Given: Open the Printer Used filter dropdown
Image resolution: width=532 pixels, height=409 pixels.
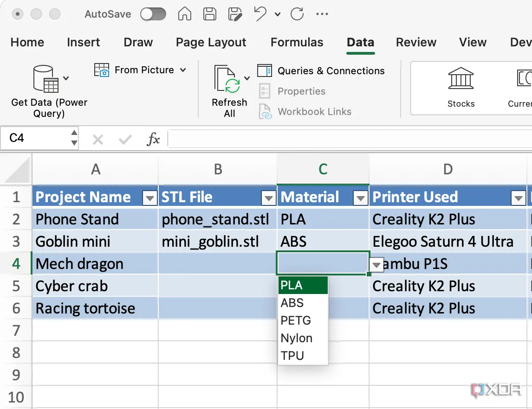Looking at the screenshot, I should [518, 198].
